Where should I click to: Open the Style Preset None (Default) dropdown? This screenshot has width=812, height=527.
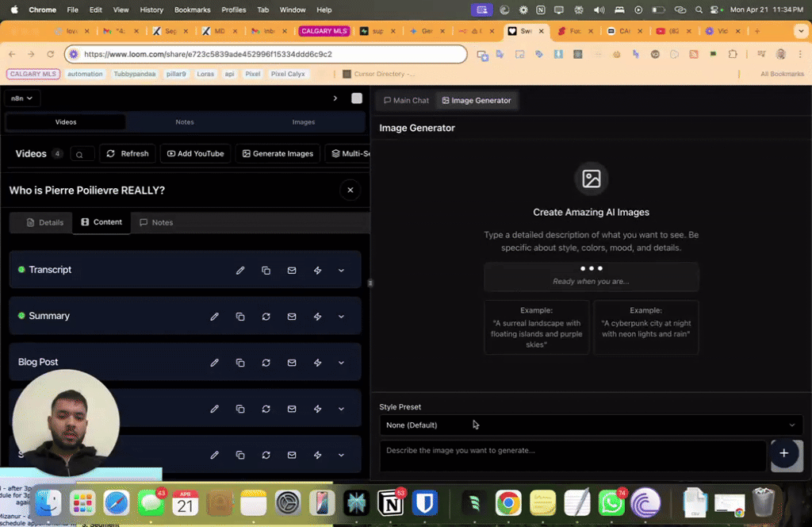pos(591,425)
